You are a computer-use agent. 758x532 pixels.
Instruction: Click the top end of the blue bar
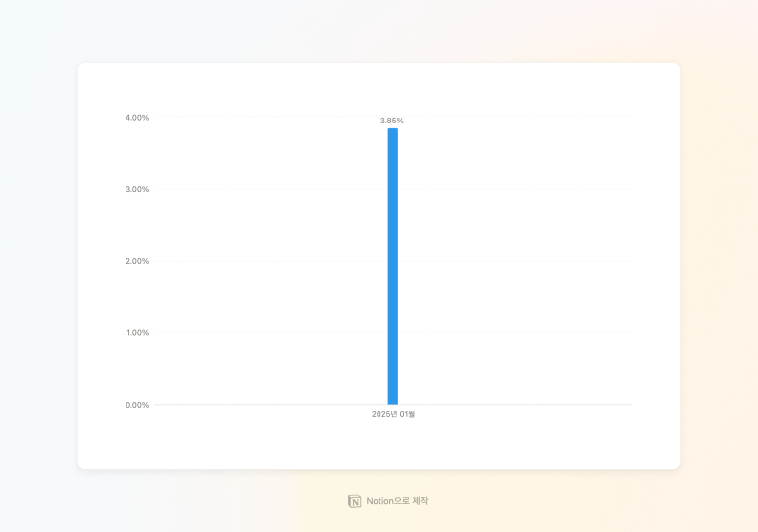(x=392, y=130)
